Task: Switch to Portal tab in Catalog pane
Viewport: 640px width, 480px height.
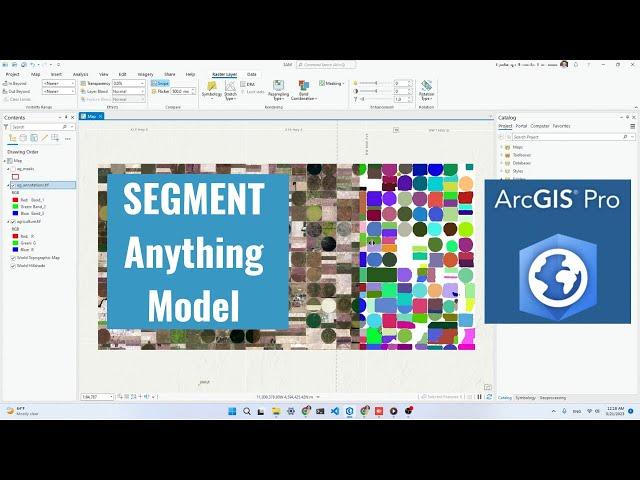Action: (521, 126)
